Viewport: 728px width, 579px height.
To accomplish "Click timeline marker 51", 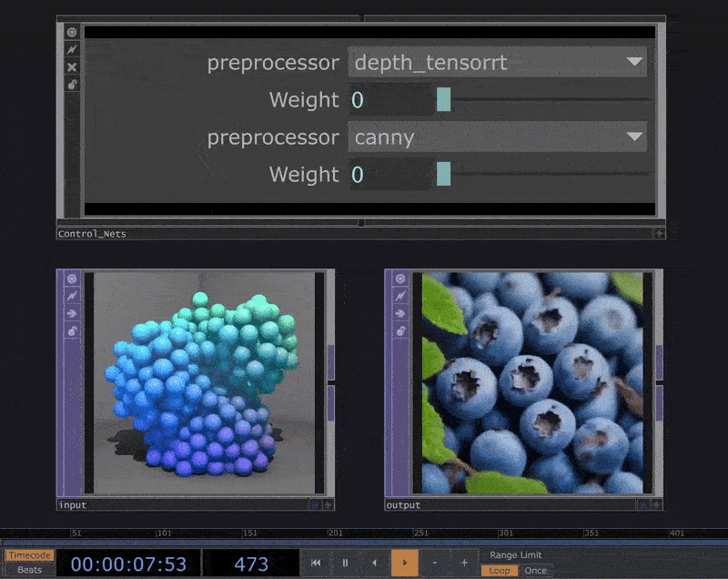I will 76,533.
